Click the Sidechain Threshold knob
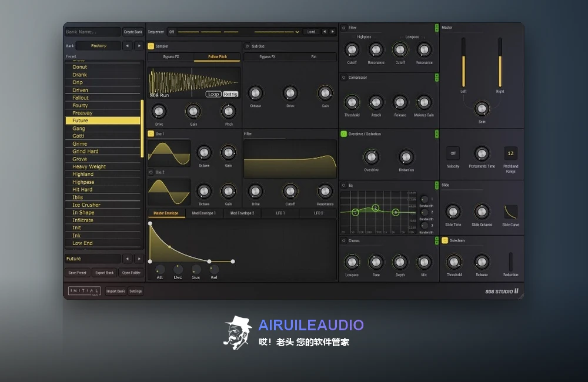Screen dimensions: 588x382 454,262
